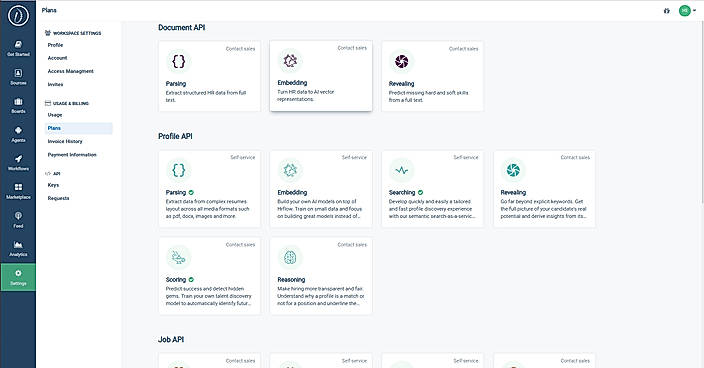
Task: Open Invoice History page
Action: tap(65, 141)
